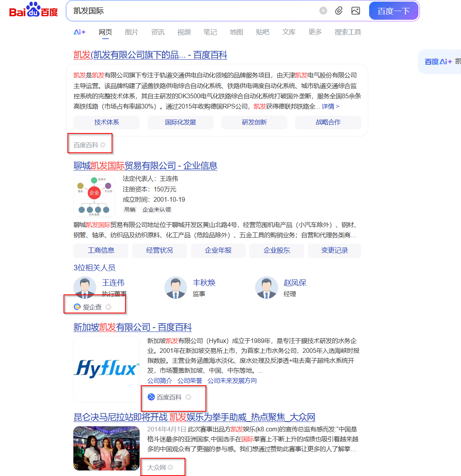This screenshot has width=461, height=476.
Task: Select the 国际化发展 button
Action: point(181,122)
